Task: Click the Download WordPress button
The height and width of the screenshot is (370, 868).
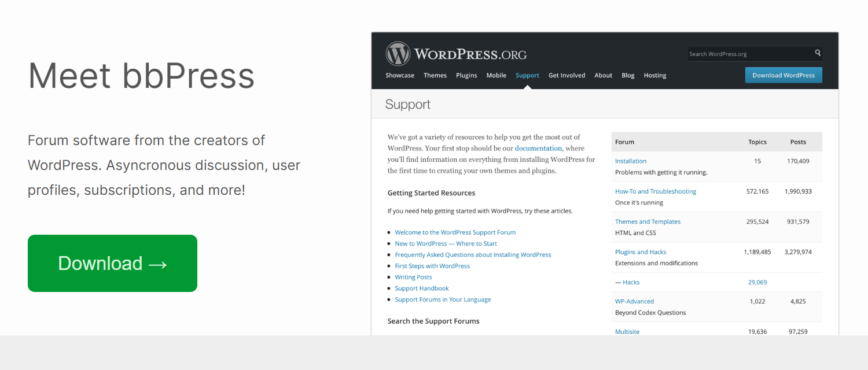Action: tap(784, 75)
